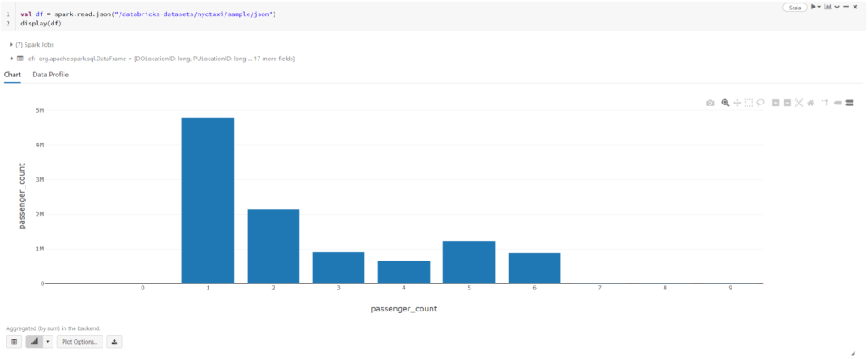Activate Lasso Select tool
The width and height of the screenshot is (868, 359).
pyautogui.click(x=760, y=103)
